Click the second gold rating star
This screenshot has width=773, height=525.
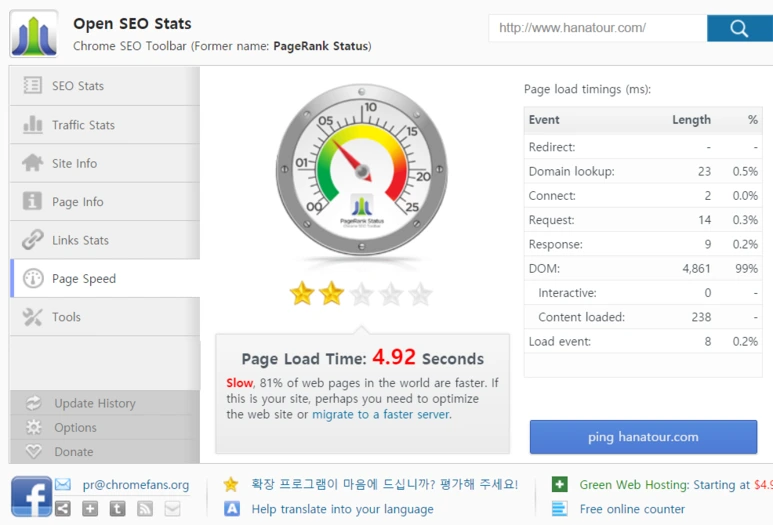pos(331,294)
